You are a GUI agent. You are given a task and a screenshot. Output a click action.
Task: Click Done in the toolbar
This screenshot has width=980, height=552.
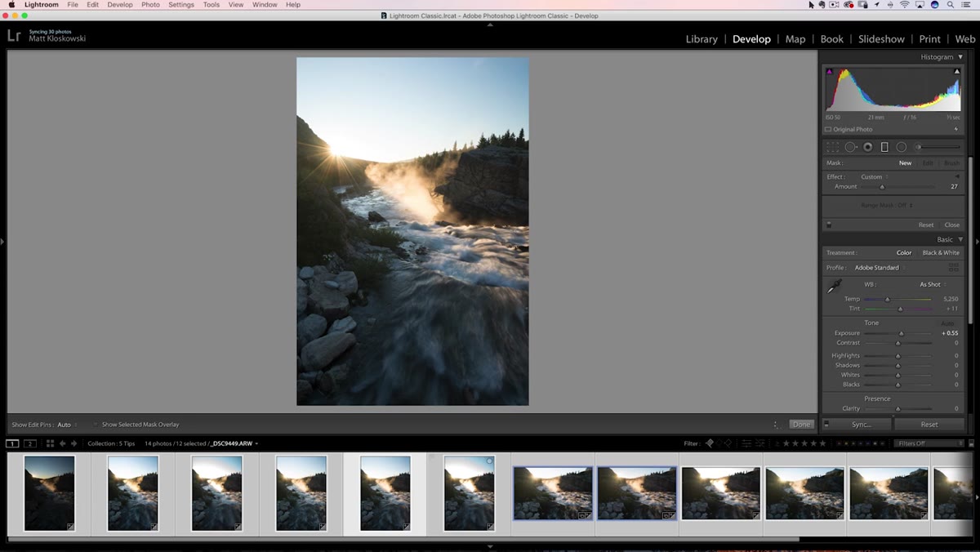click(802, 425)
